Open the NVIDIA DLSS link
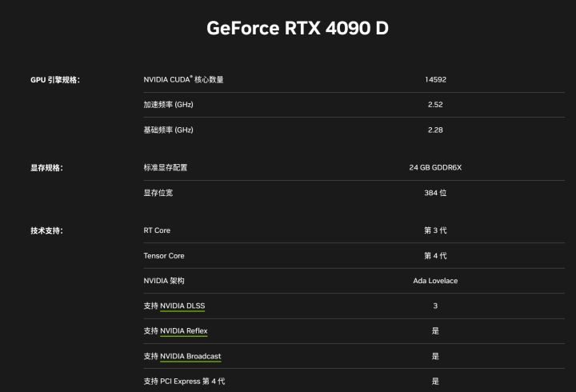The image size is (576, 392). [x=182, y=306]
